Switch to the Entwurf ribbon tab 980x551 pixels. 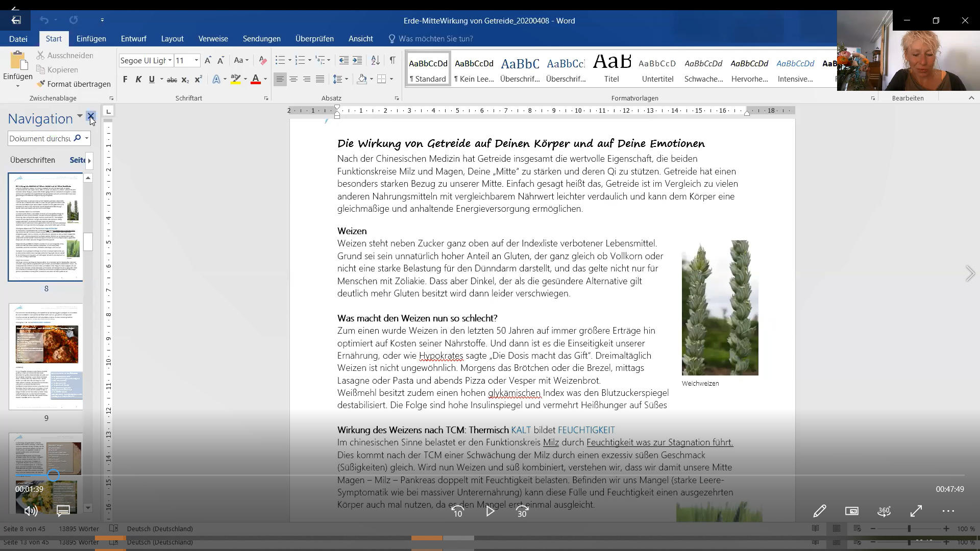[x=134, y=39]
